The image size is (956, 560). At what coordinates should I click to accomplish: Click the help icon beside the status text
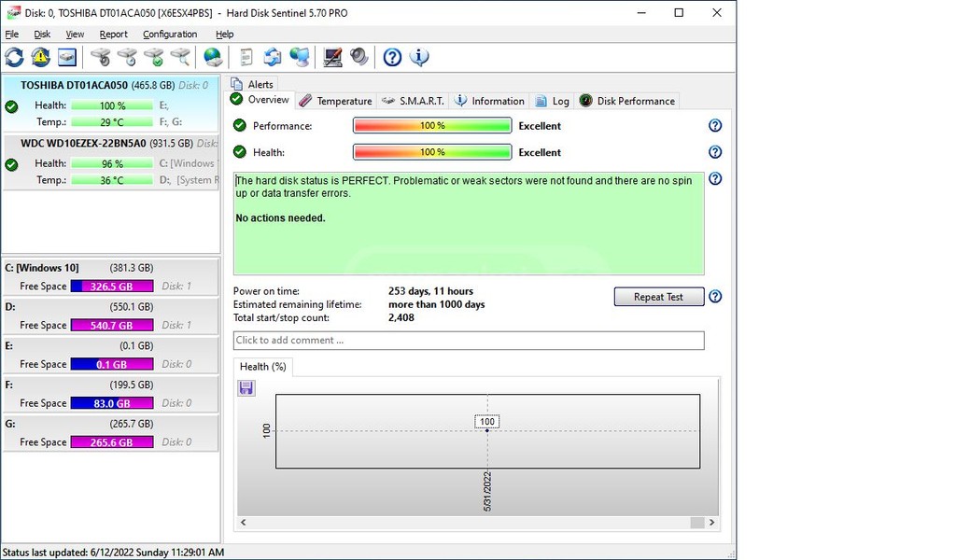click(715, 178)
